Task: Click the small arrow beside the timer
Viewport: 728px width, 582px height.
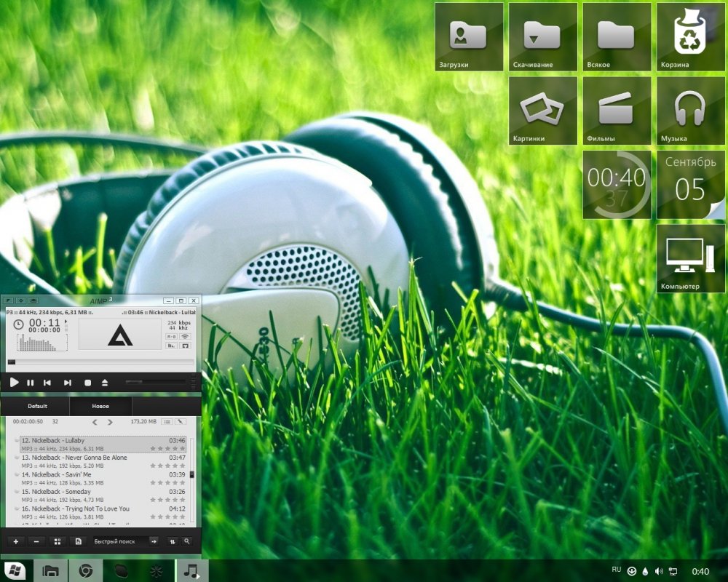Action: pos(66,321)
